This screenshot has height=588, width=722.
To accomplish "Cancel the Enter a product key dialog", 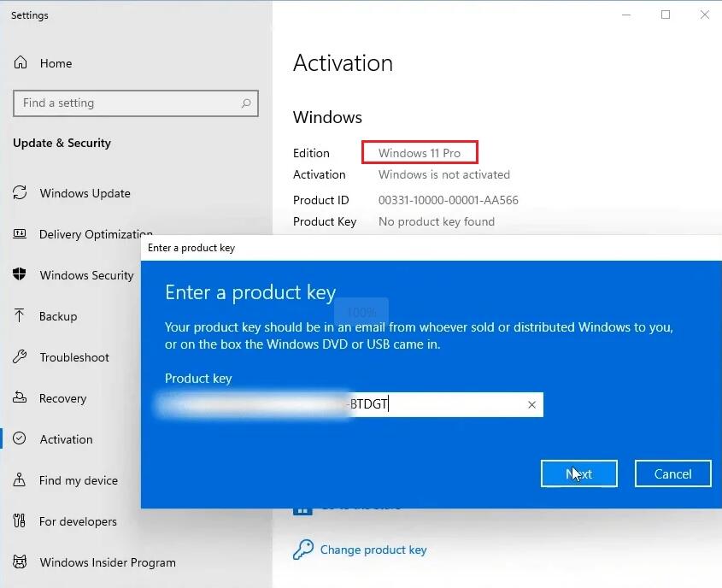I will click(x=672, y=473).
